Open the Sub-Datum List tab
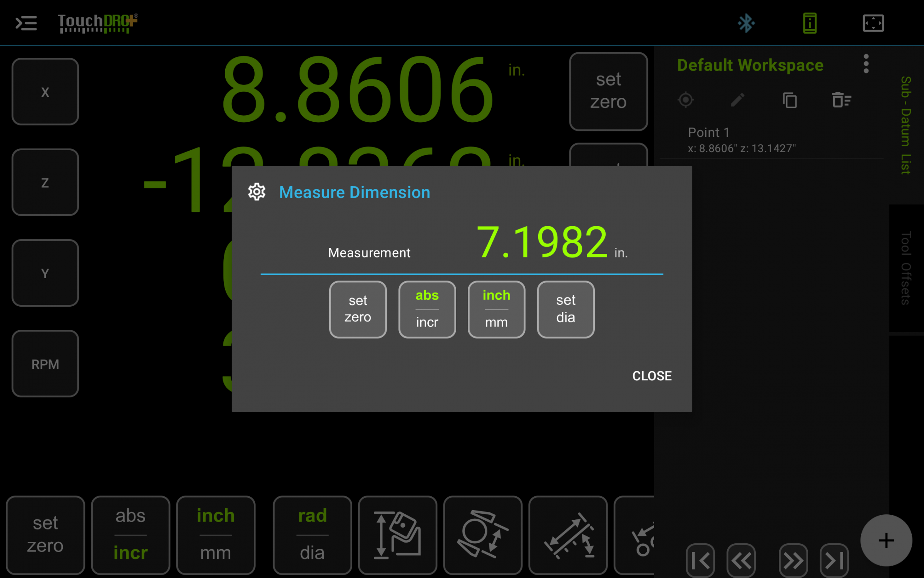The height and width of the screenshot is (578, 924). tap(906, 125)
